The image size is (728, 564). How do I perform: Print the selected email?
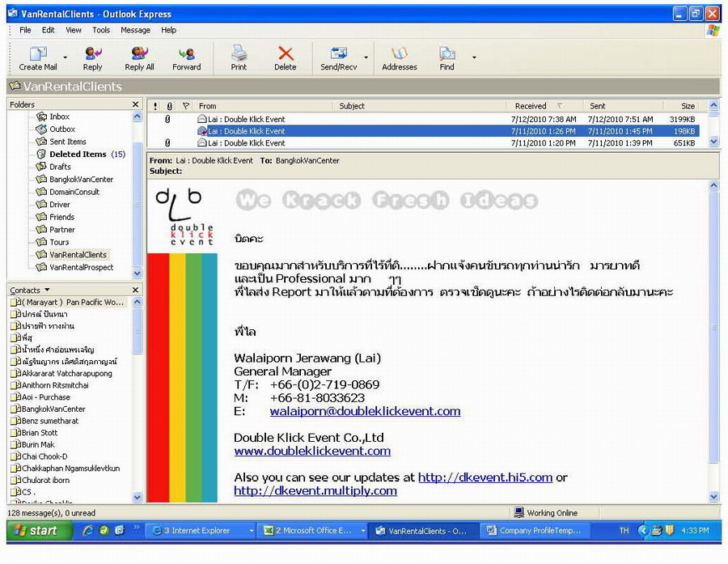[239, 57]
